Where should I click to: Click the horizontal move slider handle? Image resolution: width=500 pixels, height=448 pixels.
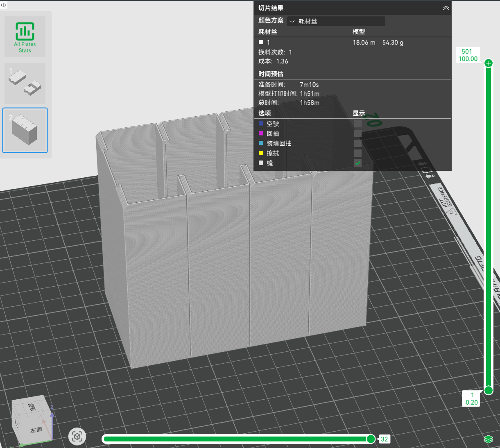[x=371, y=439]
